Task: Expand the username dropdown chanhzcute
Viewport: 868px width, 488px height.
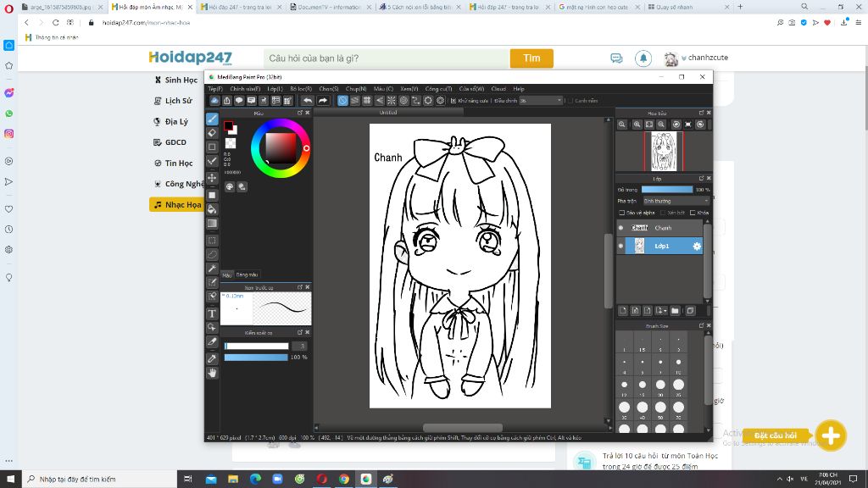Action: 704,58
